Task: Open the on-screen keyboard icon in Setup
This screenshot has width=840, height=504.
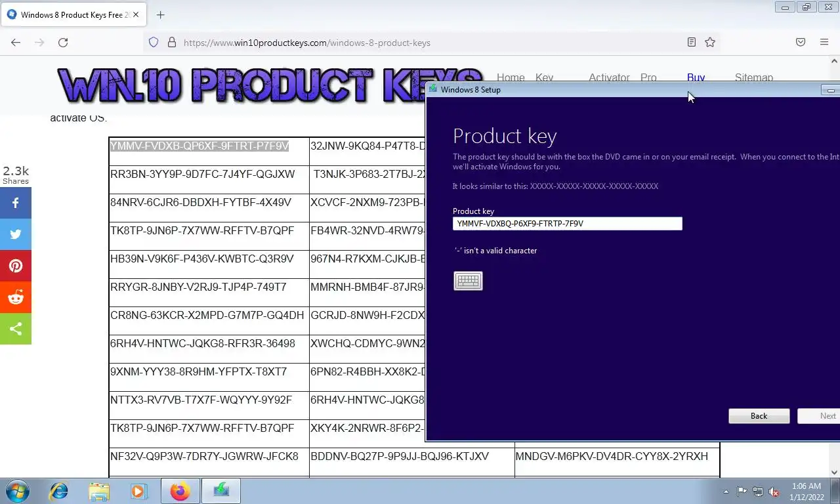Action: click(468, 281)
